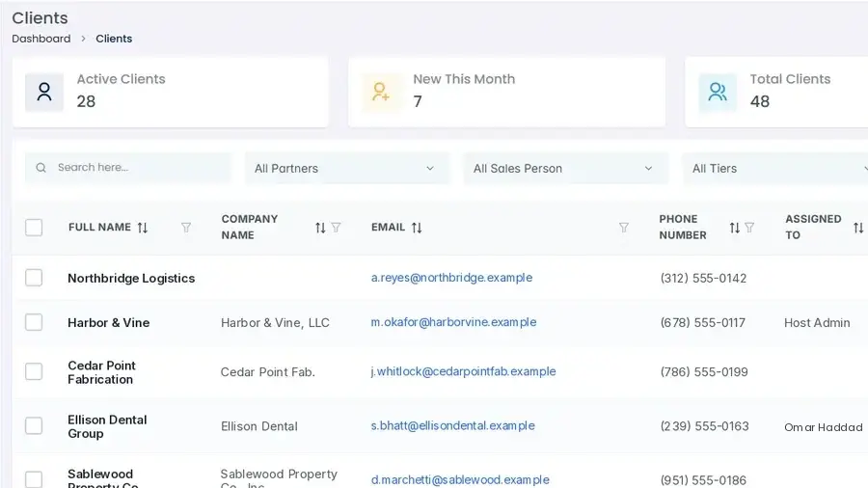Click company cell Cedar Point Fab.
Screen dimensions: 868x488
pyautogui.click(x=268, y=372)
